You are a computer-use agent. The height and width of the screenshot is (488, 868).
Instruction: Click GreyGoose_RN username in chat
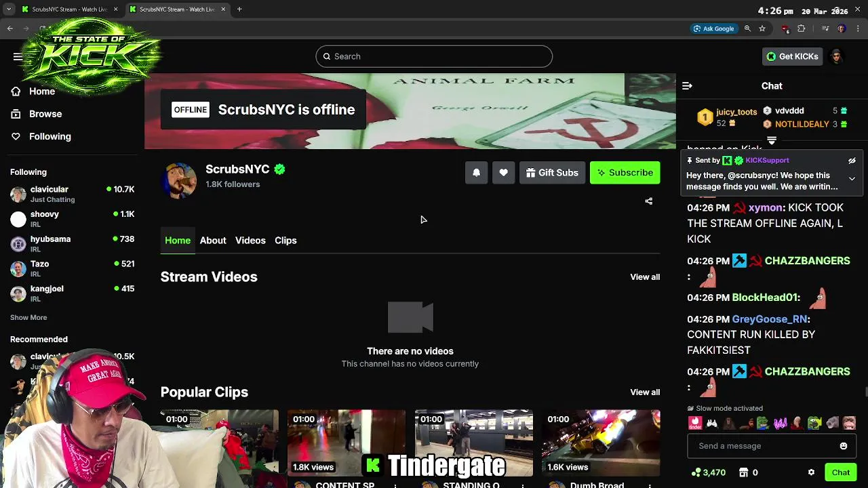770,319
